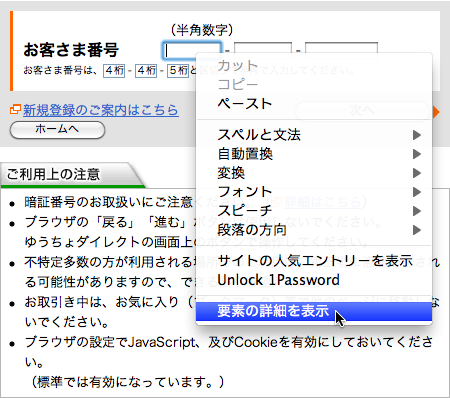Click the 暗証番号のお取扱い notice text
The image size is (450, 398).
point(108,202)
